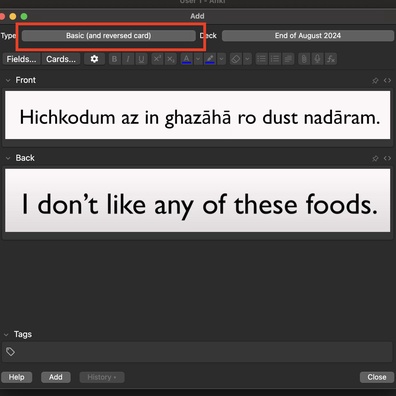The image size is (396, 396).
Task: Open the Fields... dialog
Action: point(21,59)
